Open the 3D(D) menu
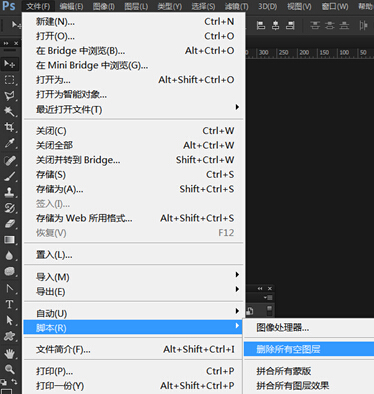 [x=267, y=6]
